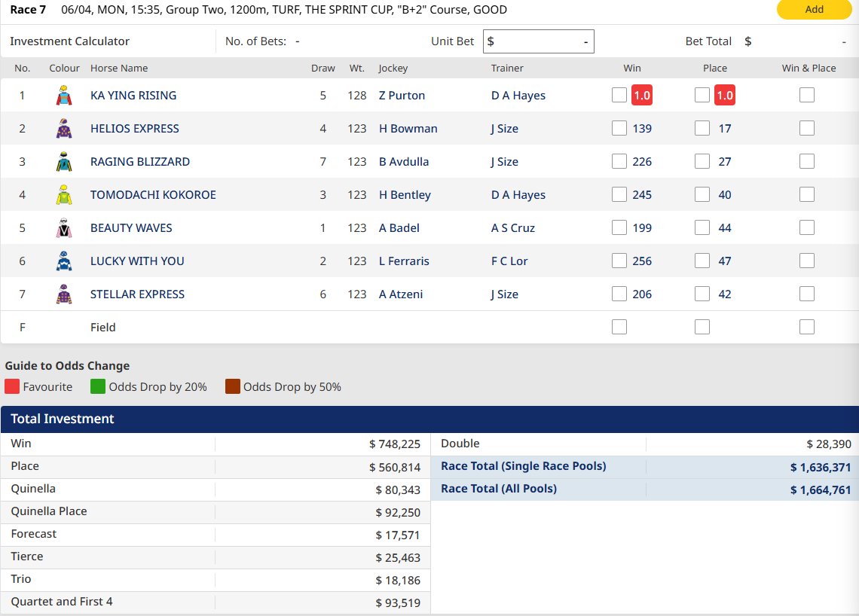Click the red Favourite legend swatch
Screen dimensions: 859x616
pyautogui.click(x=12, y=387)
